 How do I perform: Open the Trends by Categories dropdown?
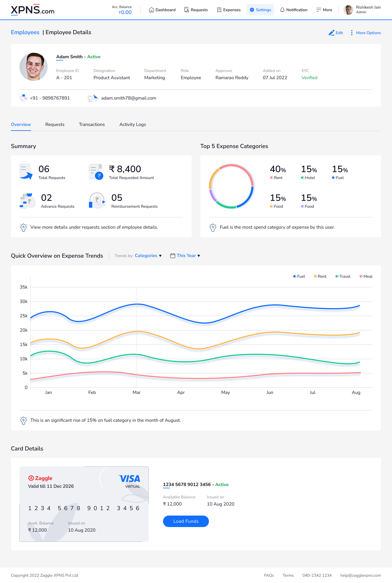(x=148, y=256)
